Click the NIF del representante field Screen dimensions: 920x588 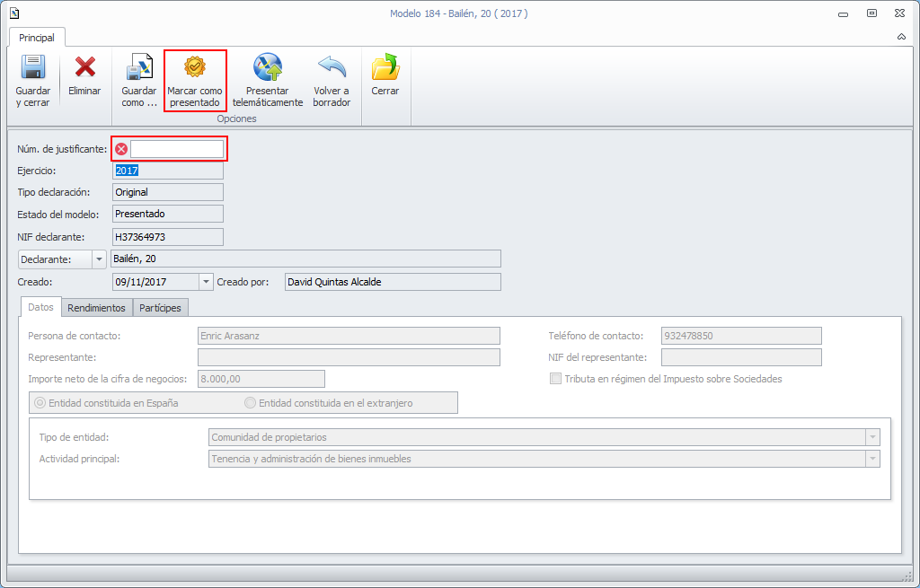click(741, 357)
